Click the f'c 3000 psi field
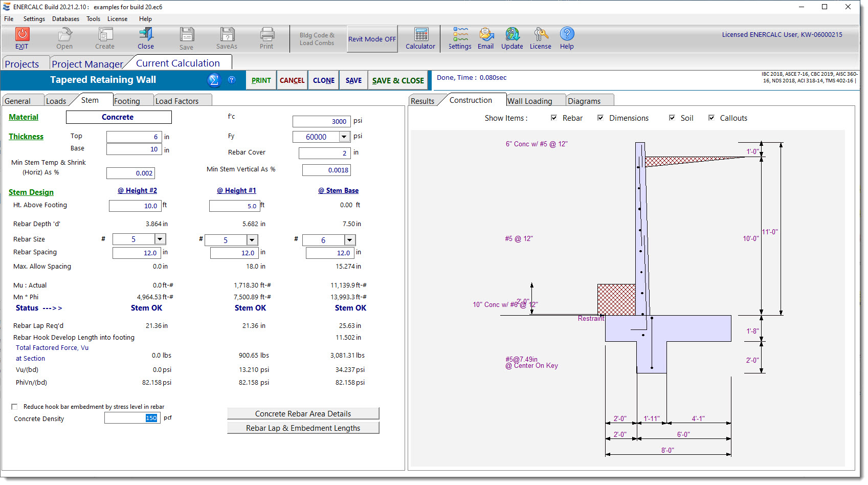Viewport: 868px width, 485px height. (x=322, y=121)
